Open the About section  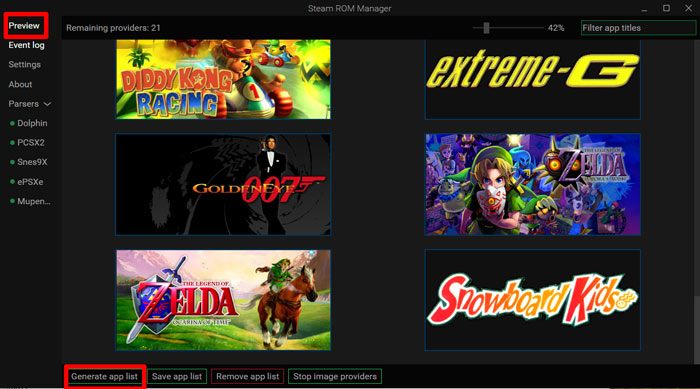(20, 84)
